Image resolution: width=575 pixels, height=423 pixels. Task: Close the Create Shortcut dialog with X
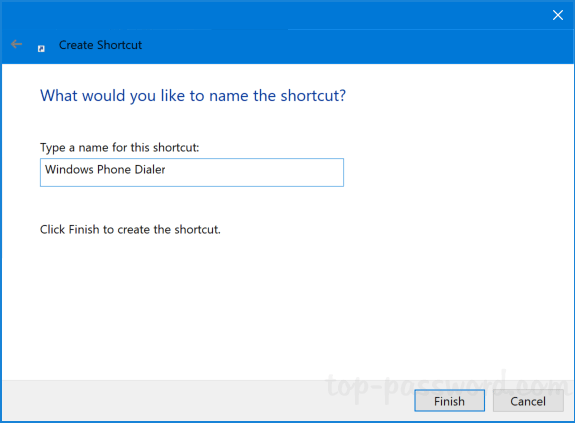(x=558, y=15)
